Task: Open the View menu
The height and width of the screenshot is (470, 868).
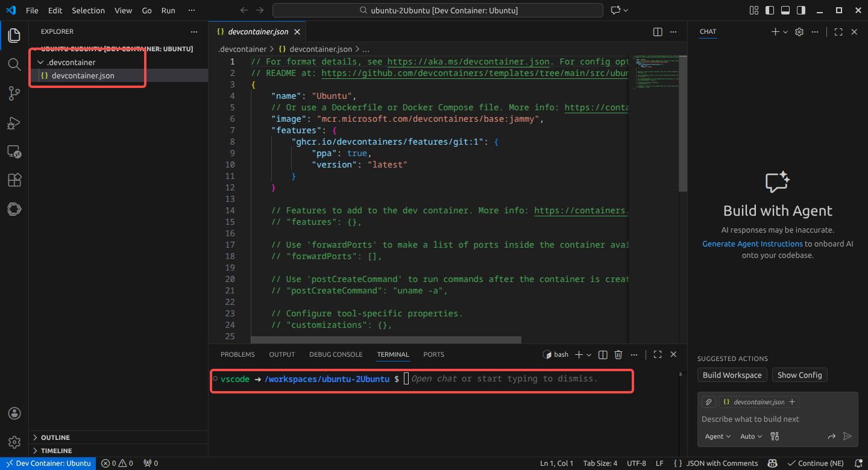Action: [123, 10]
